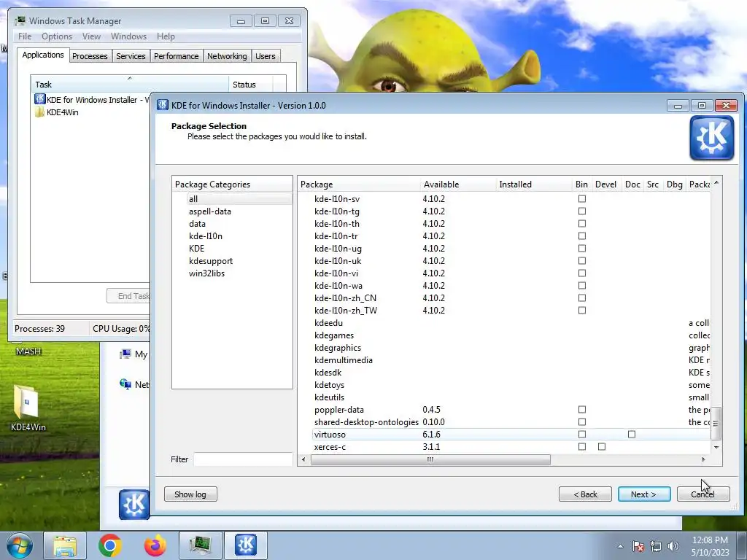This screenshot has width=747, height=560.
Task: Check Bin box for kde-l10n-th
Action: (581, 223)
